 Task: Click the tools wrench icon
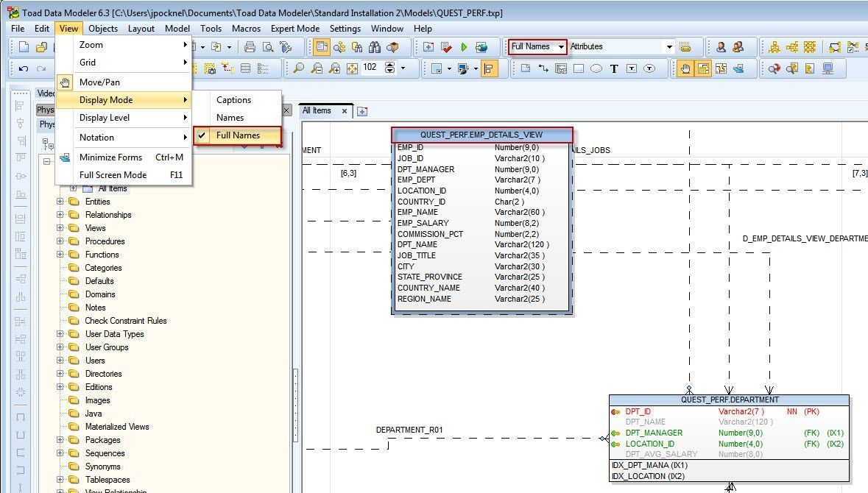click(286, 47)
